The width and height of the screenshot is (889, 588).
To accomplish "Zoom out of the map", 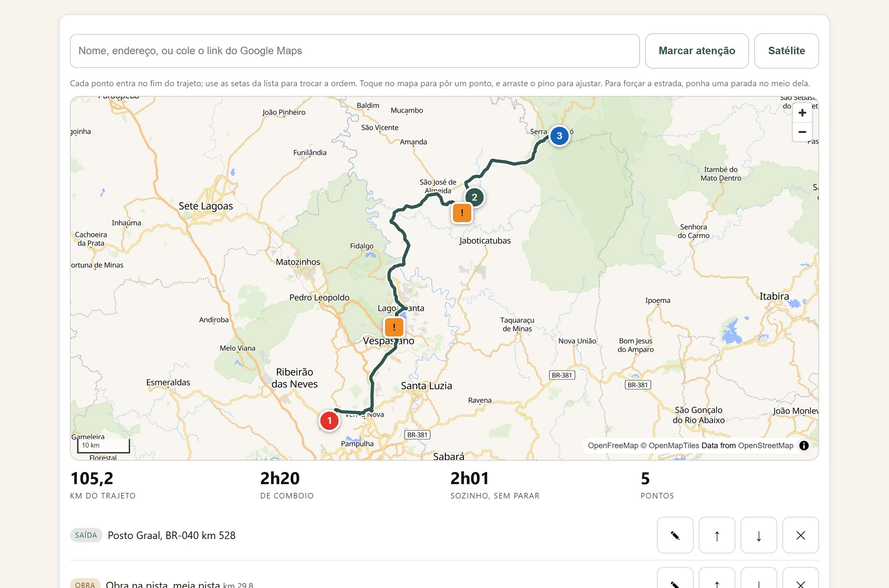I will tap(802, 132).
